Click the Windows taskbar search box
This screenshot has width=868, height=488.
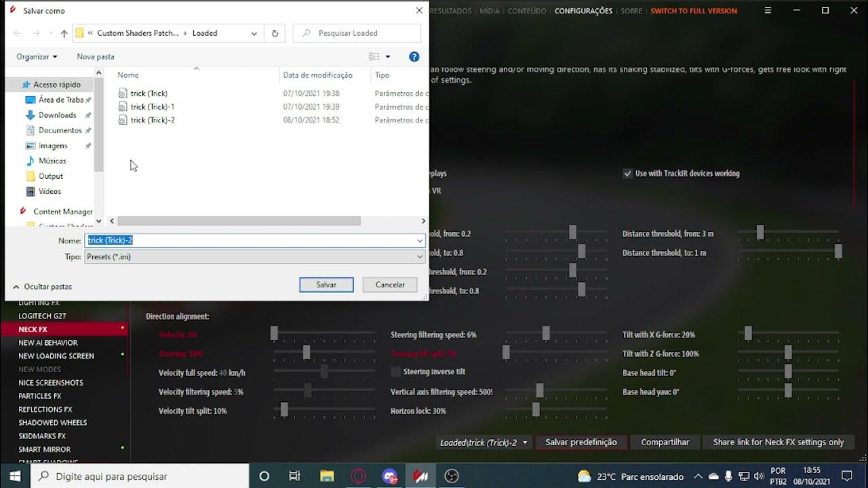pos(140,476)
